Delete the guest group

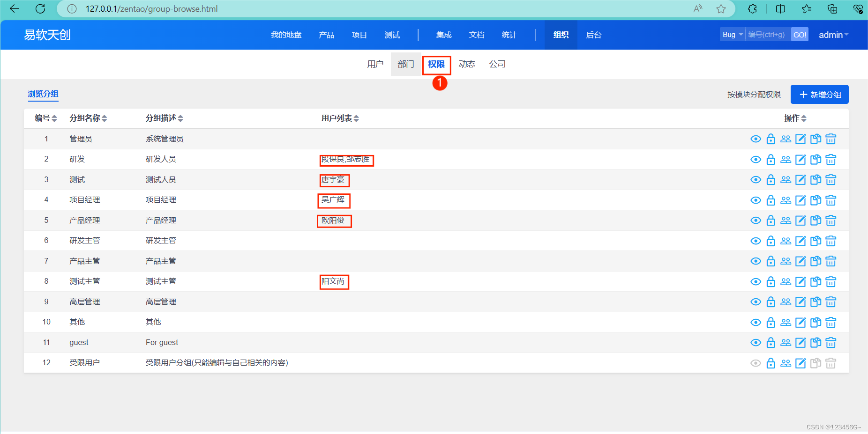[831, 343]
